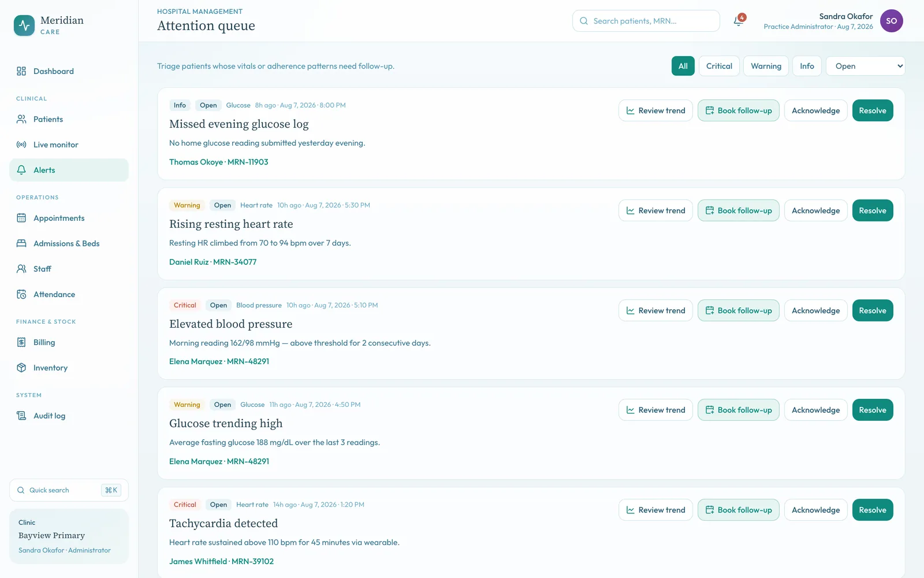The image size is (924, 578).
Task: Open the Live monitor page
Action: pos(69,144)
